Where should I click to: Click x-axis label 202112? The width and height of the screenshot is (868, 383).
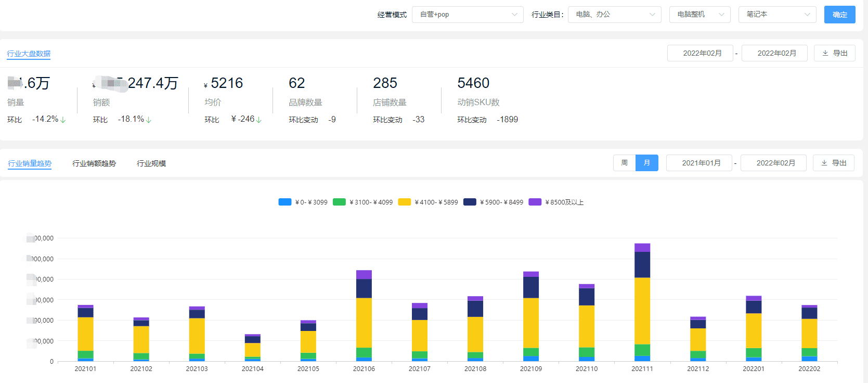(x=698, y=368)
